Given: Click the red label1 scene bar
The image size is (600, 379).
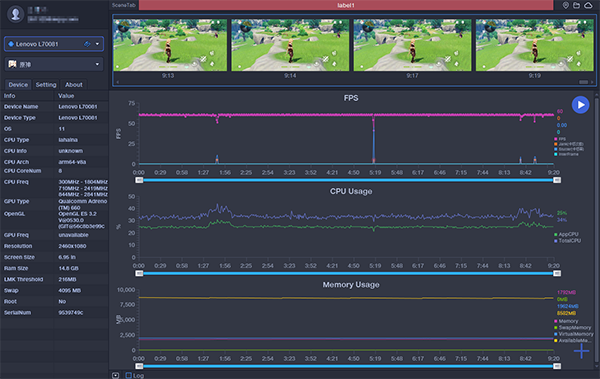Looking at the screenshot, I should tap(346, 5).
